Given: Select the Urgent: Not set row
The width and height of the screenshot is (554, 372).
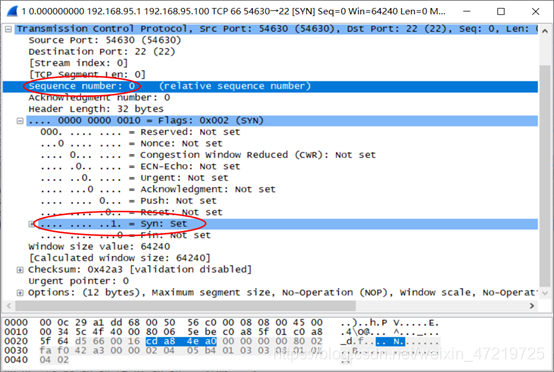Looking at the screenshot, I should [134, 178].
